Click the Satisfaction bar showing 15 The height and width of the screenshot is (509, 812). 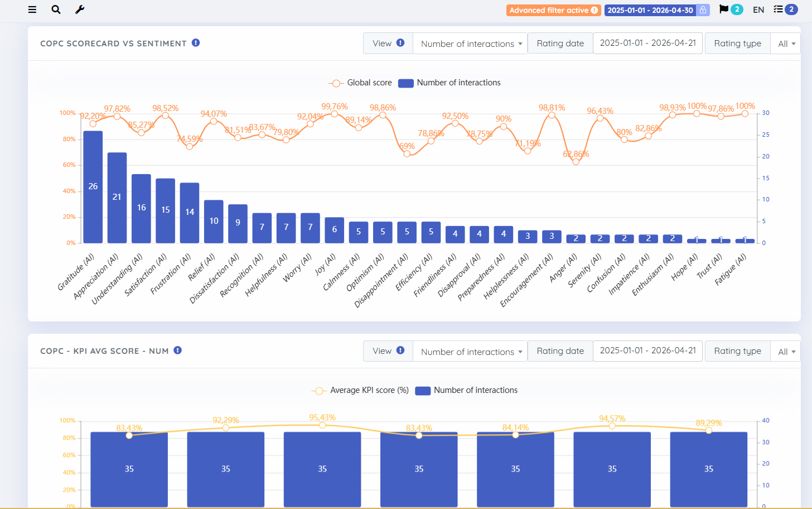(166, 210)
